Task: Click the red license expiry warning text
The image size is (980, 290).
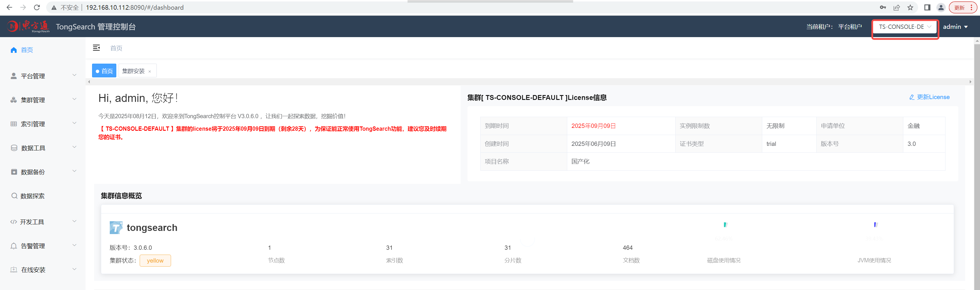Action: coord(273,133)
